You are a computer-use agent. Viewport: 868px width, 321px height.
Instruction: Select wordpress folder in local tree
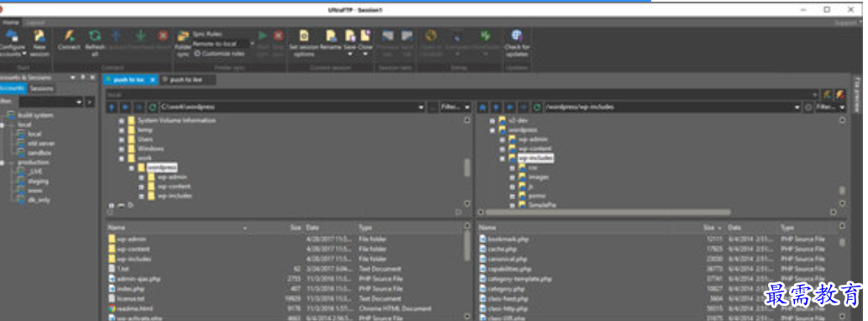(x=162, y=167)
